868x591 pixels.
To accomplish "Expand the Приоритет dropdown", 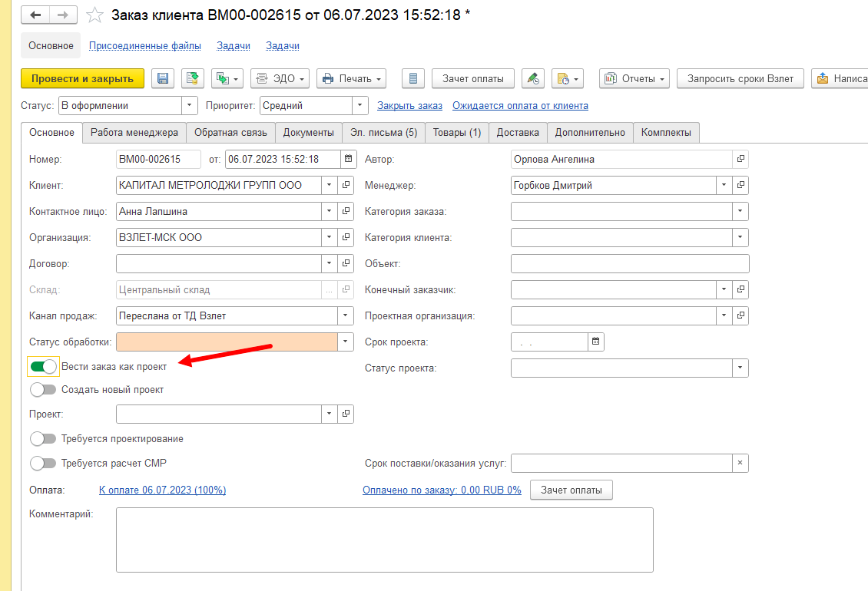I will pyautogui.click(x=359, y=105).
